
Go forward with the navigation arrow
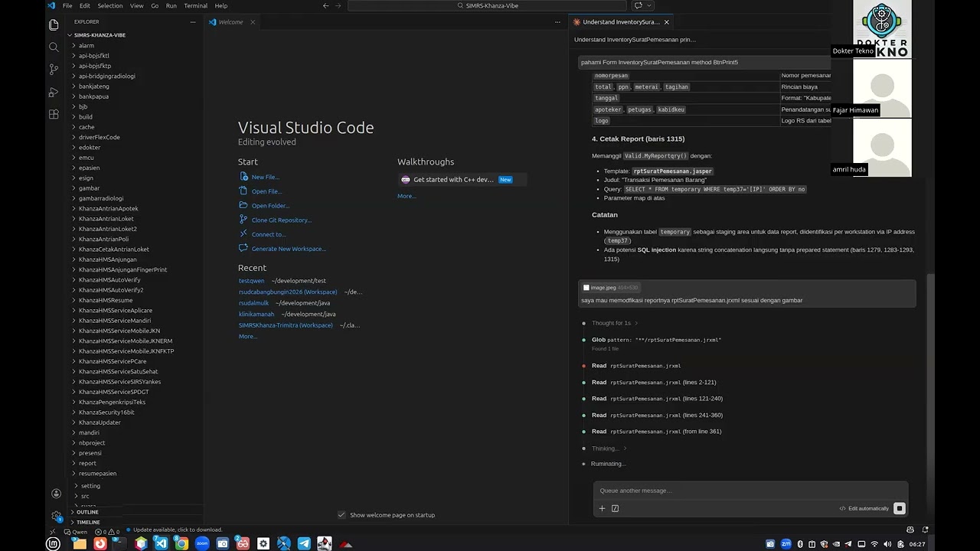(x=338, y=5)
